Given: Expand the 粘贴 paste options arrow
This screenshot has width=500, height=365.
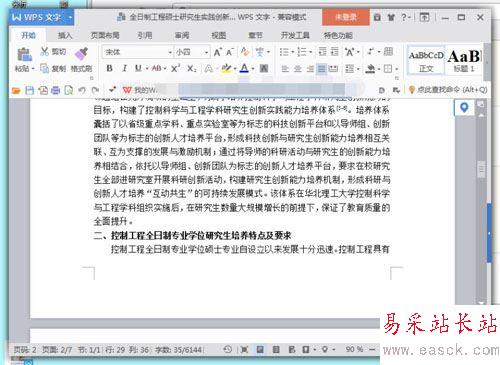Looking at the screenshot, I should [33, 69].
